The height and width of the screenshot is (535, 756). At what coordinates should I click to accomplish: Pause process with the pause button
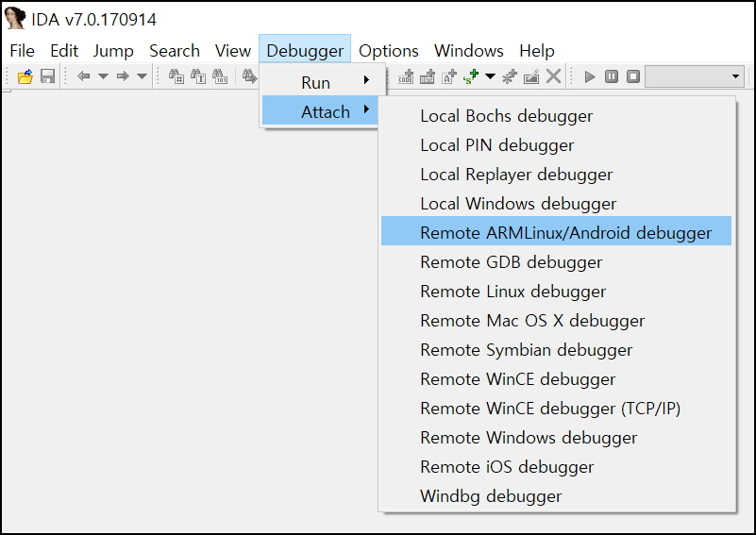coord(612,76)
